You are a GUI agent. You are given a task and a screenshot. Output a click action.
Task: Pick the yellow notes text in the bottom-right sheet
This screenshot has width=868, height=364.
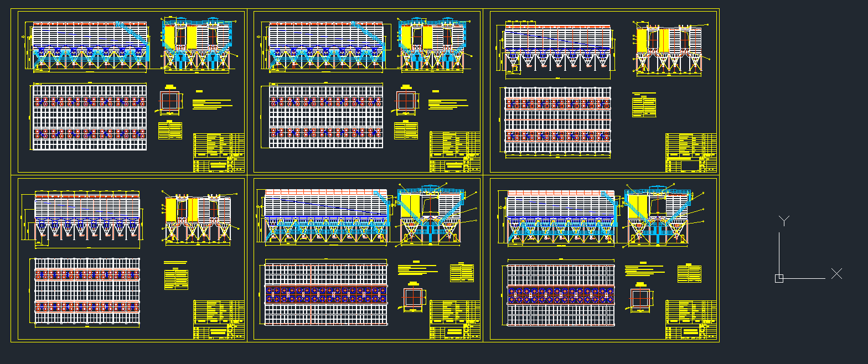coord(644,270)
